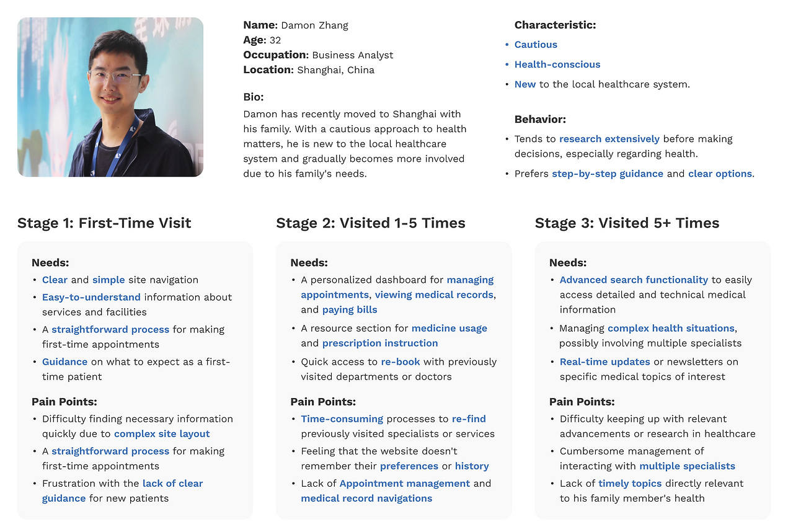Image resolution: width=788 pixels, height=532 pixels.
Task: Click the "prescription instruction" highlighted text
Action: [379, 343]
